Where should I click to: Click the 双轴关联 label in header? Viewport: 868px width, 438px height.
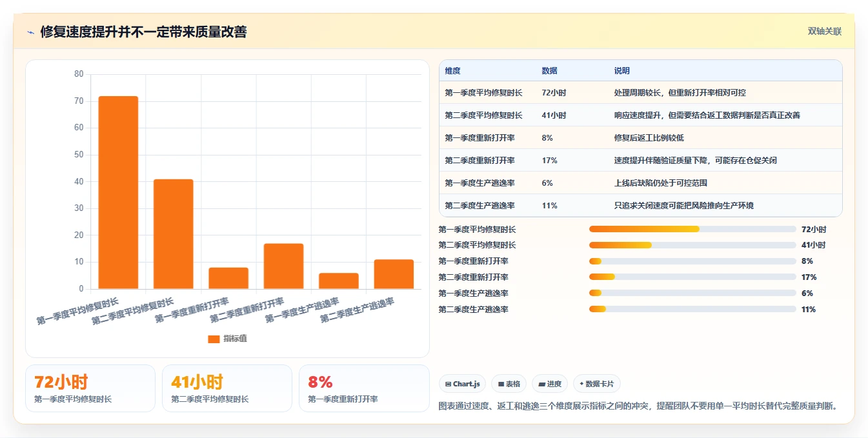(825, 31)
